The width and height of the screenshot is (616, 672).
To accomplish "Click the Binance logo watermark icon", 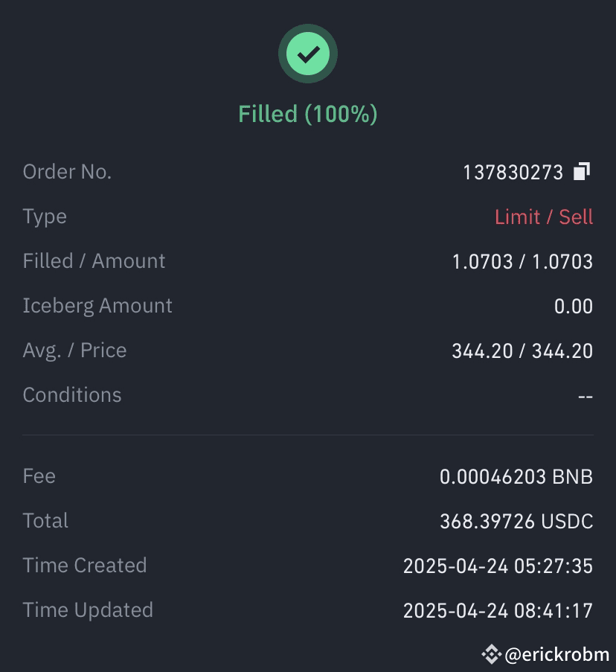I will point(491,654).
